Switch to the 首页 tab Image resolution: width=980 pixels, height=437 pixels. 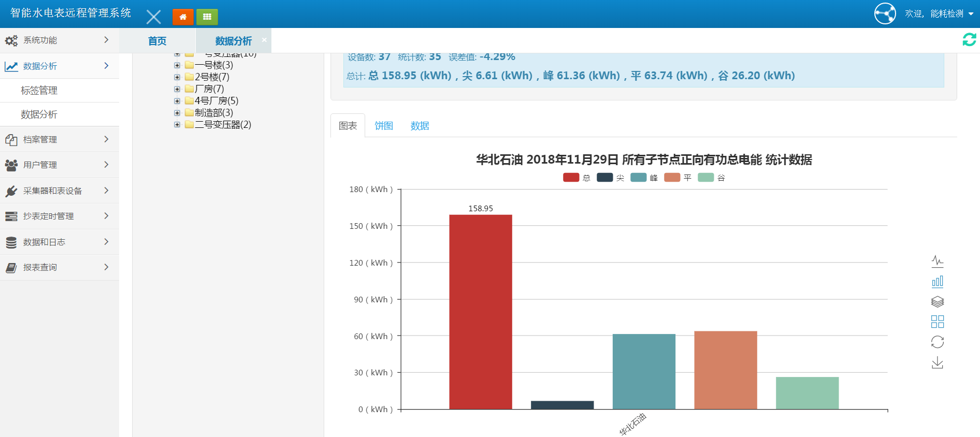tap(157, 41)
